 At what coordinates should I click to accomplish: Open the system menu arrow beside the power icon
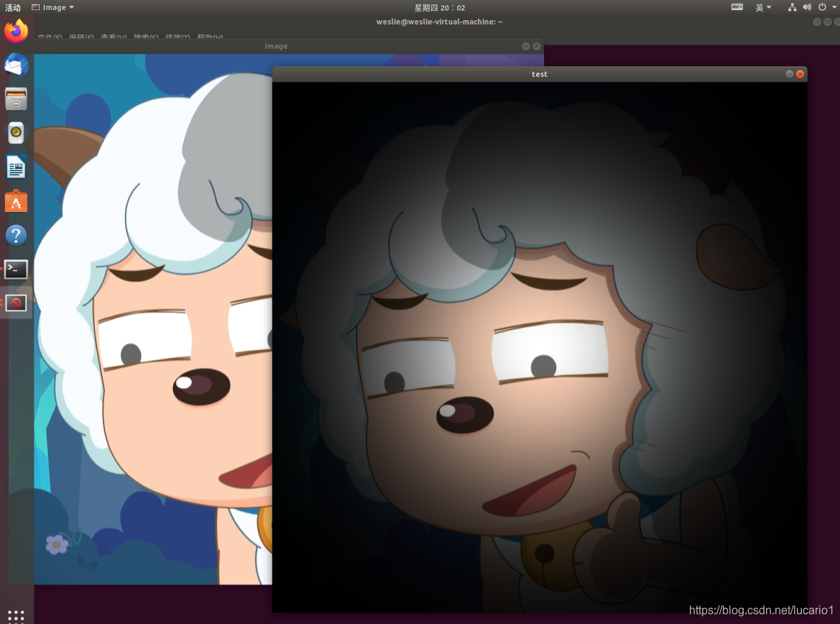point(834,7)
